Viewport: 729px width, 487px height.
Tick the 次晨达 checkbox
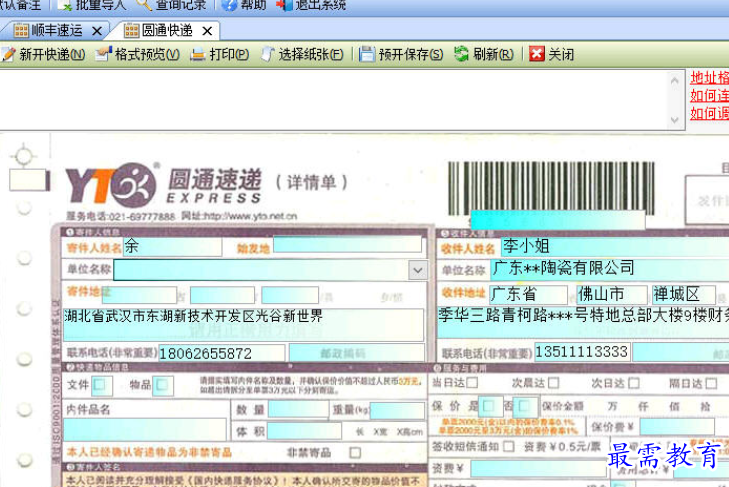(553, 383)
